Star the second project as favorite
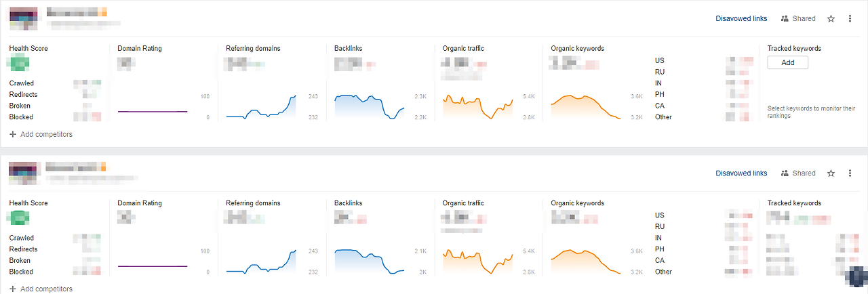The width and height of the screenshot is (868, 294). click(x=831, y=173)
